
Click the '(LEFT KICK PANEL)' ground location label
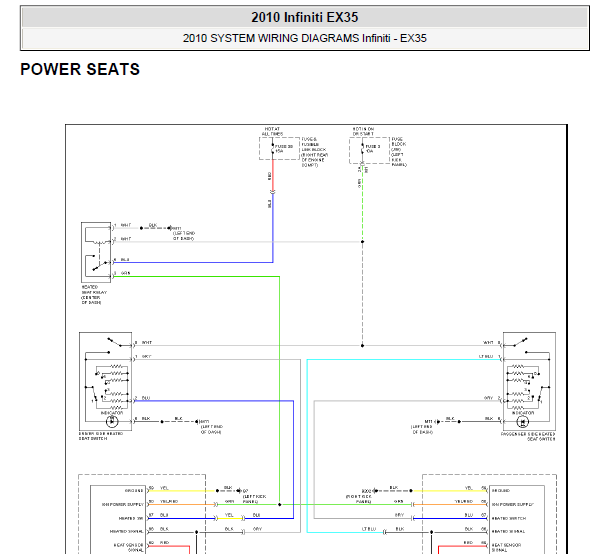pos(254,499)
